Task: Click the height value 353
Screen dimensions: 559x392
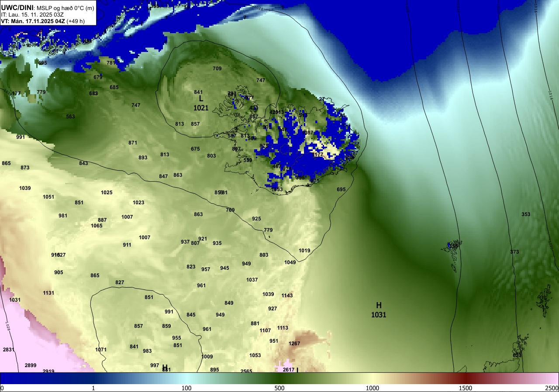Action: (526, 214)
